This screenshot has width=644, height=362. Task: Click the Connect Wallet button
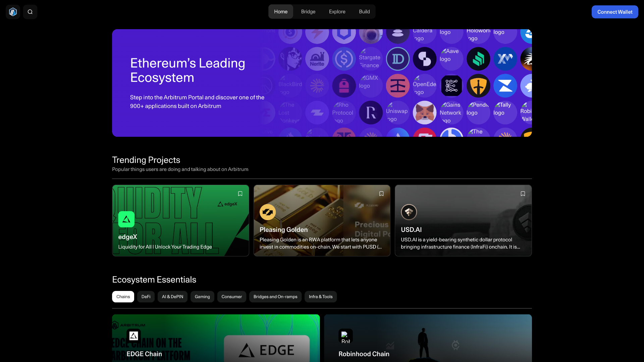(x=615, y=12)
